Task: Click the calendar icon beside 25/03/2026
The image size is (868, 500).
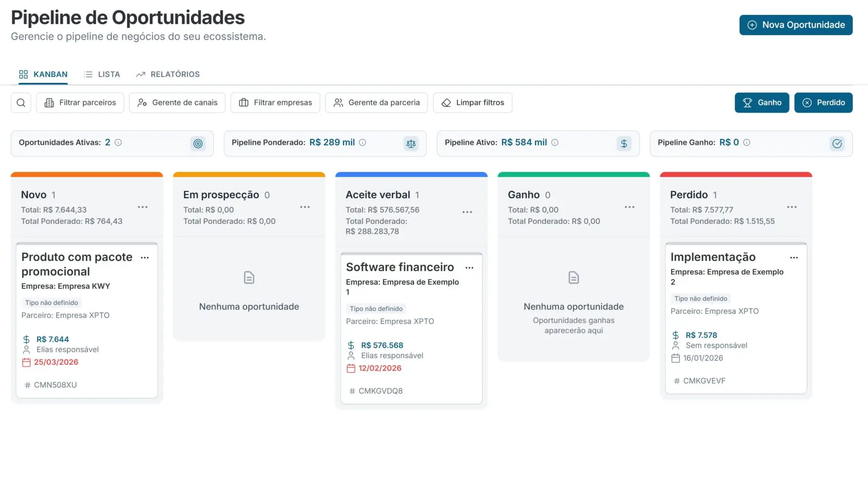Action: (x=26, y=362)
